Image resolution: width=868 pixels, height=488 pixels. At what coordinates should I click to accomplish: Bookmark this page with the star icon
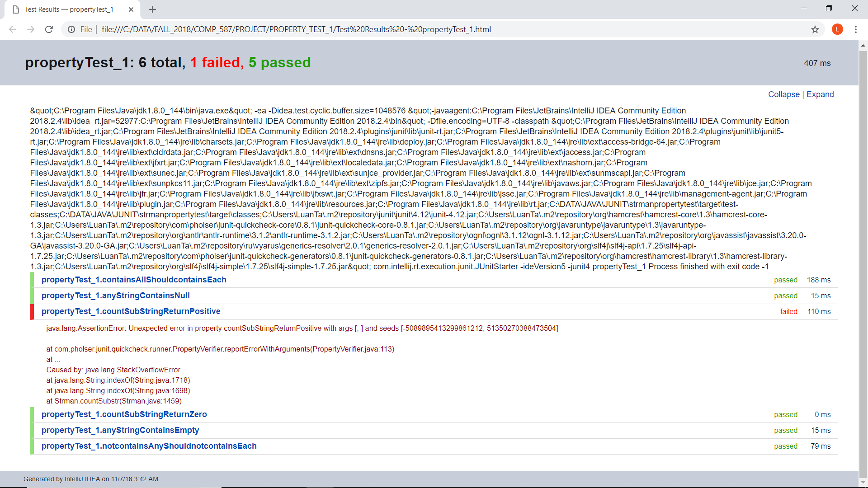815,29
